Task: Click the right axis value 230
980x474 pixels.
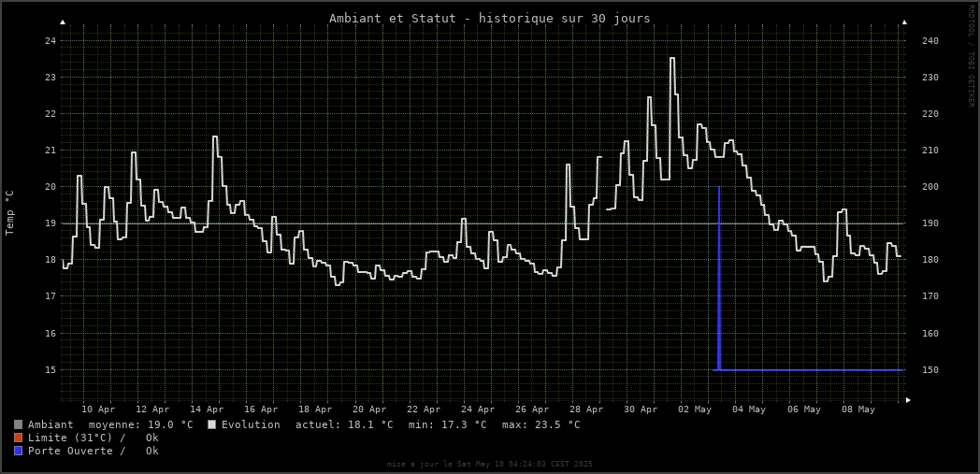Action: pyautogui.click(x=930, y=78)
